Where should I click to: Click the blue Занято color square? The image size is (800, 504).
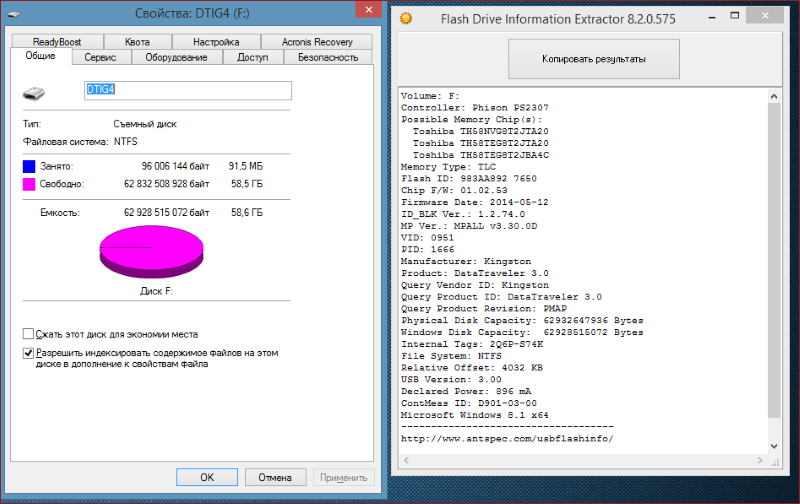(x=29, y=166)
